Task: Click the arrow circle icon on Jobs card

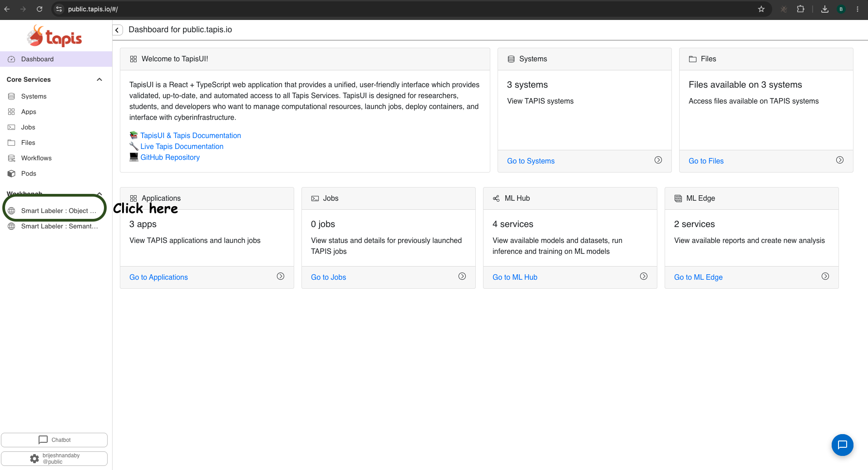Action: [x=462, y=276]
